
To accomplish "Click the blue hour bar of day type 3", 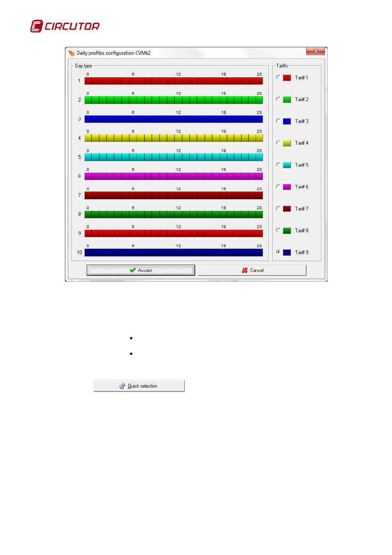I will (173, 119).
